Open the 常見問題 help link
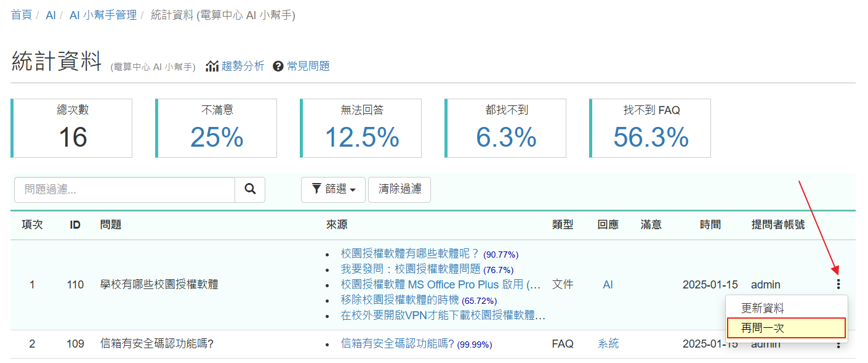The width and height of the screenshot is (868, 363). pos(302,66)
